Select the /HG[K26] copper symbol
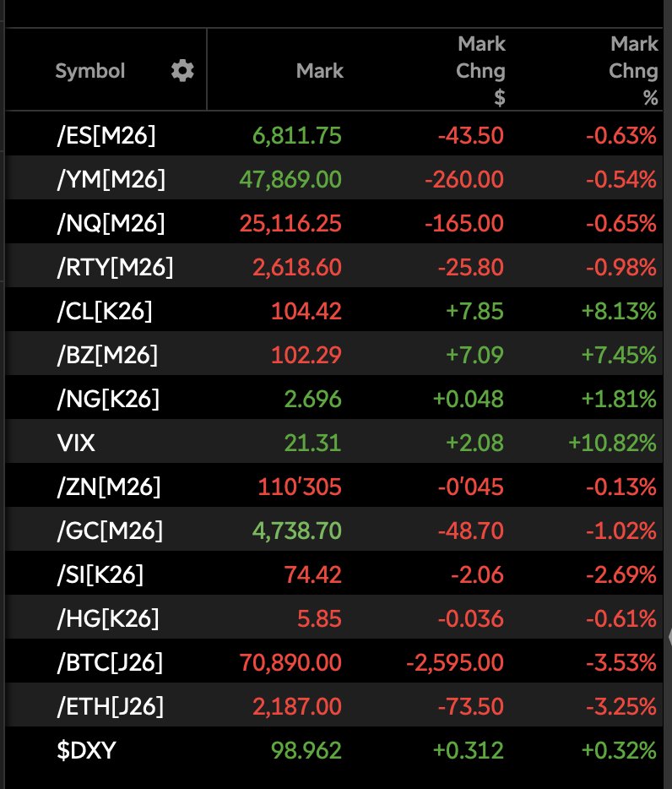The image size is (672, 789). (107, 618)
